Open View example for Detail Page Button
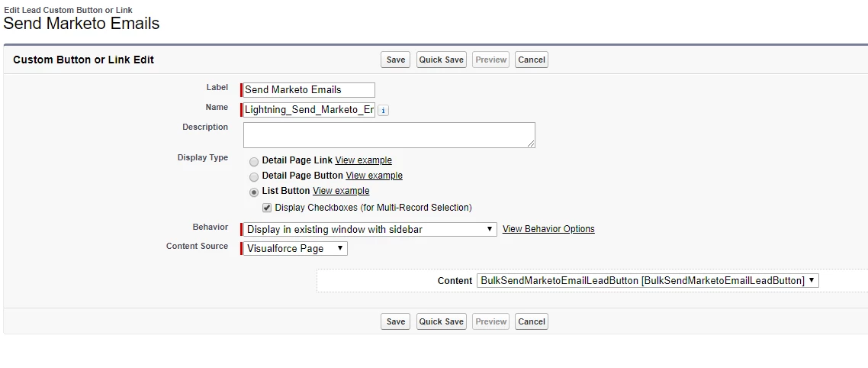The height and width of the screenshot is (368, 868). (x=375, y=176)
